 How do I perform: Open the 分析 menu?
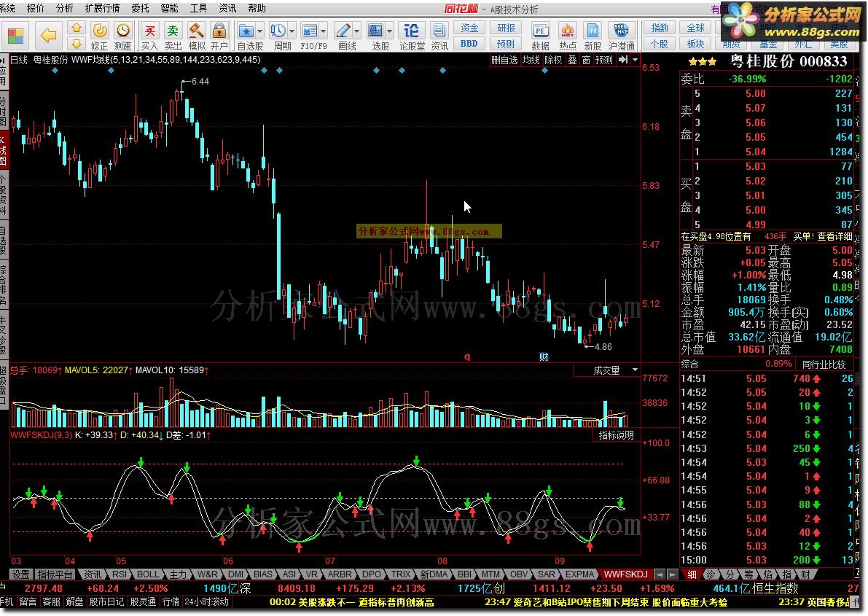[65, 8]
